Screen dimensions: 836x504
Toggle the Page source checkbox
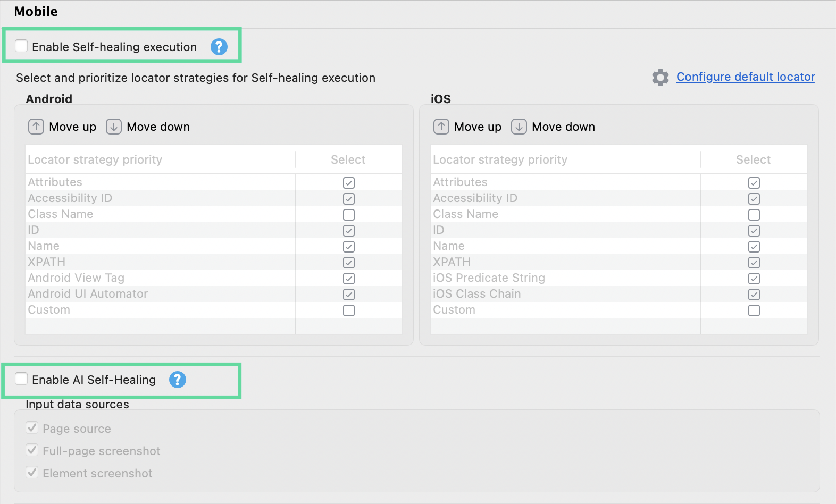click(32, 428)
